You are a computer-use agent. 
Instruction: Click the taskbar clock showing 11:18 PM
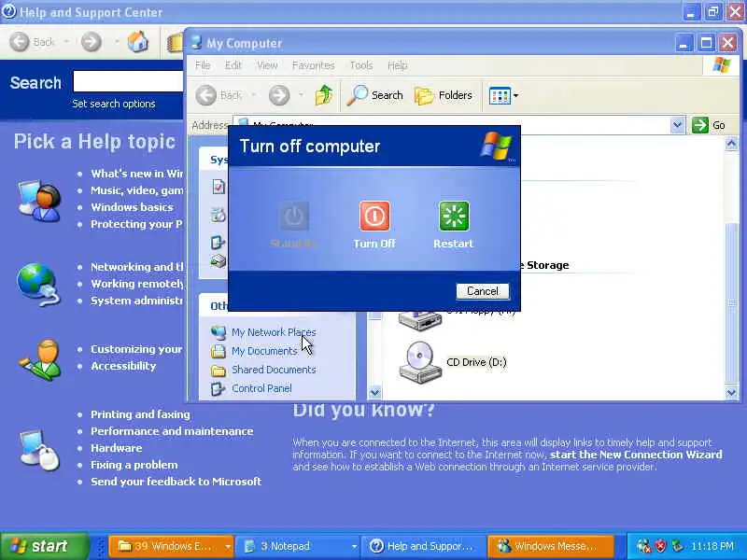click(712, 546)
